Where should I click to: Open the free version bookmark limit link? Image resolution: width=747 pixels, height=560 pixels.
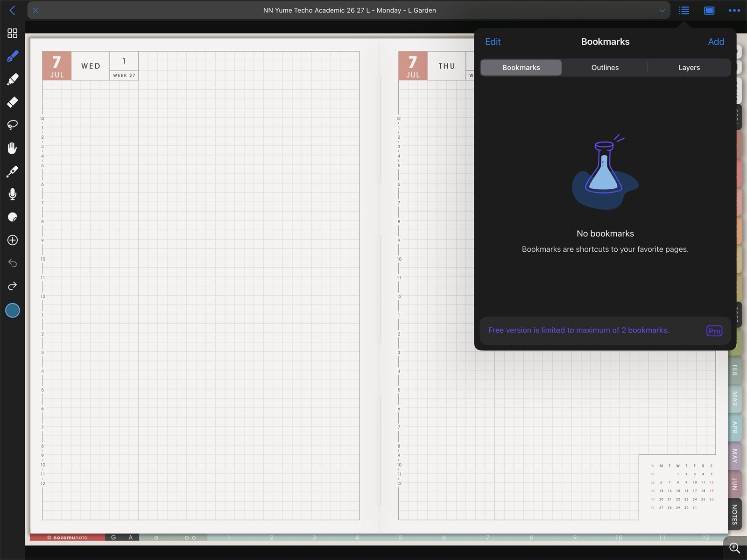[578, 330]
